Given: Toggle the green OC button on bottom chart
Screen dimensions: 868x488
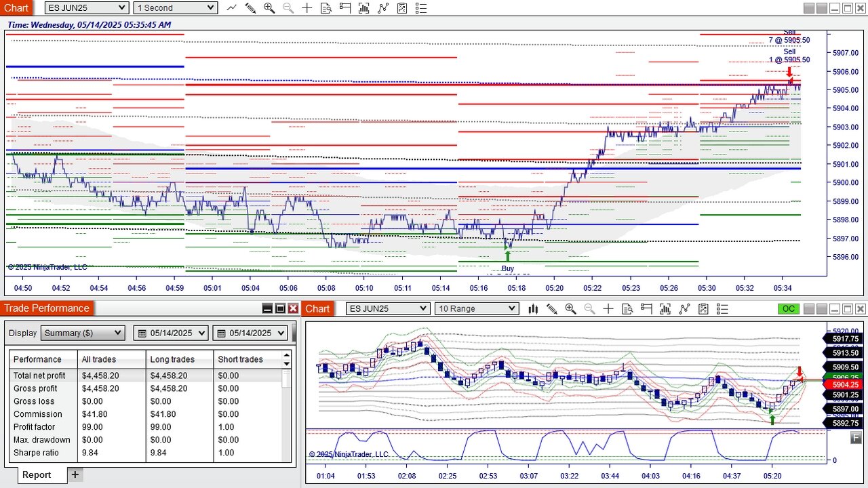Looking at the screenshot, I should tap(789, 309).
